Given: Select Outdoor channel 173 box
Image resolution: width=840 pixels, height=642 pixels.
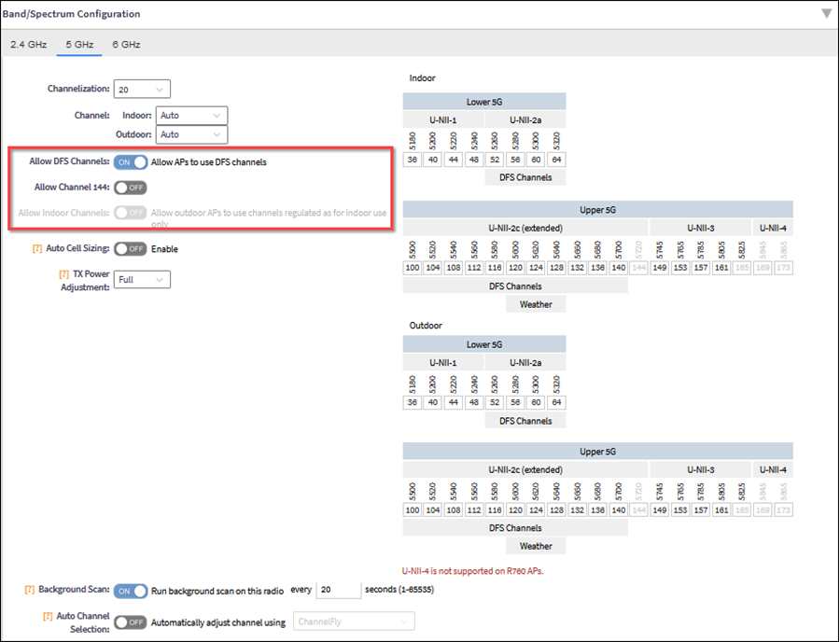Looking at the screenshot, I should [783, 510].
